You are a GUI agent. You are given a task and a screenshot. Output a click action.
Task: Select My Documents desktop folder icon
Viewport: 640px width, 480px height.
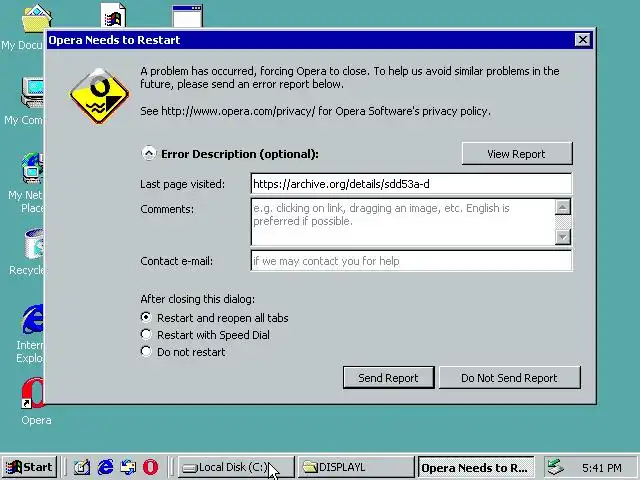click(x=36, y=18)
